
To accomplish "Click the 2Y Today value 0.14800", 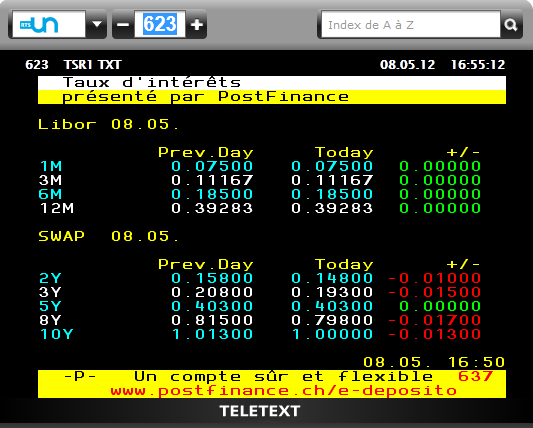I will (x=332, y=278).
